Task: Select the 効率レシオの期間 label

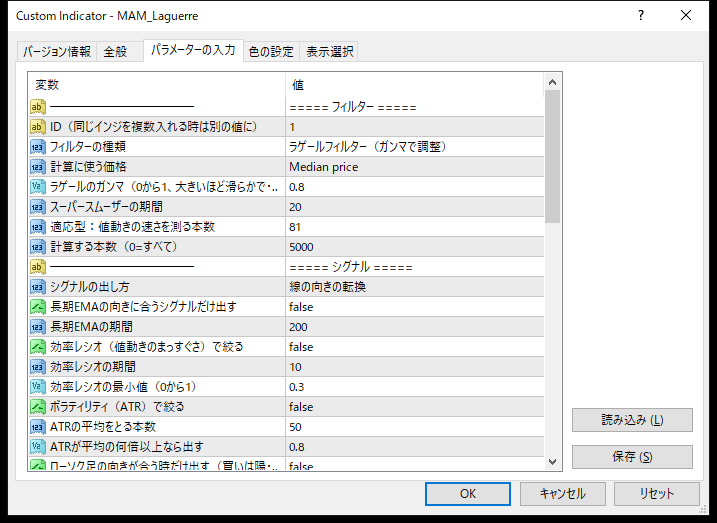Action: [x=93, y=367]
